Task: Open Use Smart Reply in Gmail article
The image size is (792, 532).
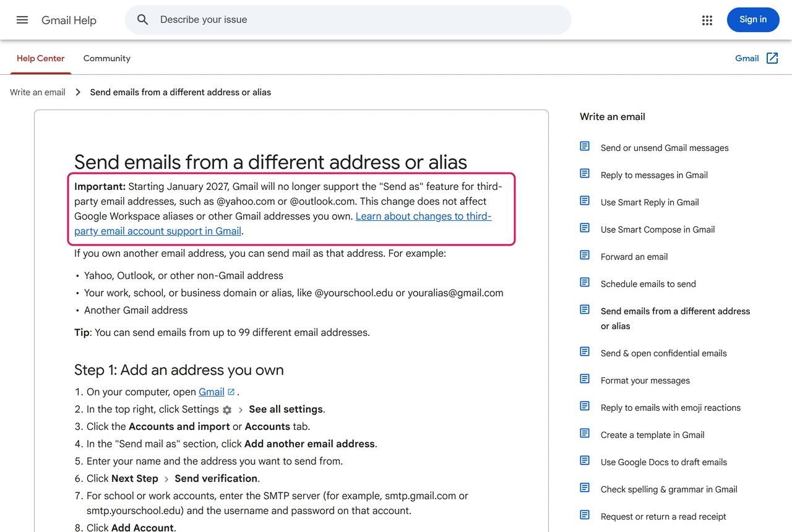Action: tap(650, 202)
